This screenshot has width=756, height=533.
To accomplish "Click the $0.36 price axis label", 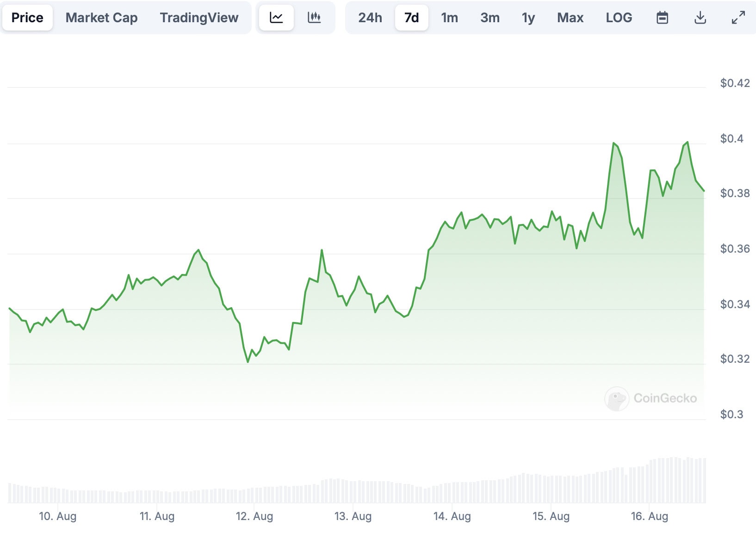I will click(x=735, y=249).
